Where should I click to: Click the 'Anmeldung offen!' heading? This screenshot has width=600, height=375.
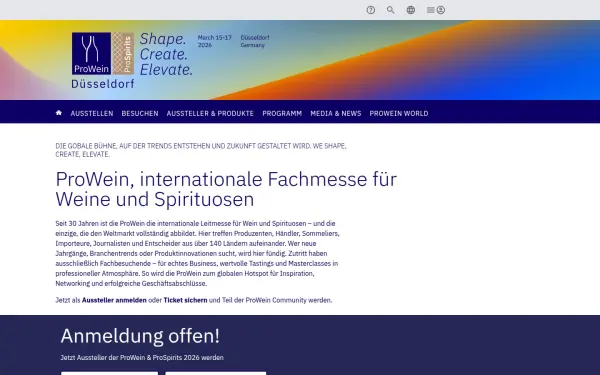(x=140, y=336)
